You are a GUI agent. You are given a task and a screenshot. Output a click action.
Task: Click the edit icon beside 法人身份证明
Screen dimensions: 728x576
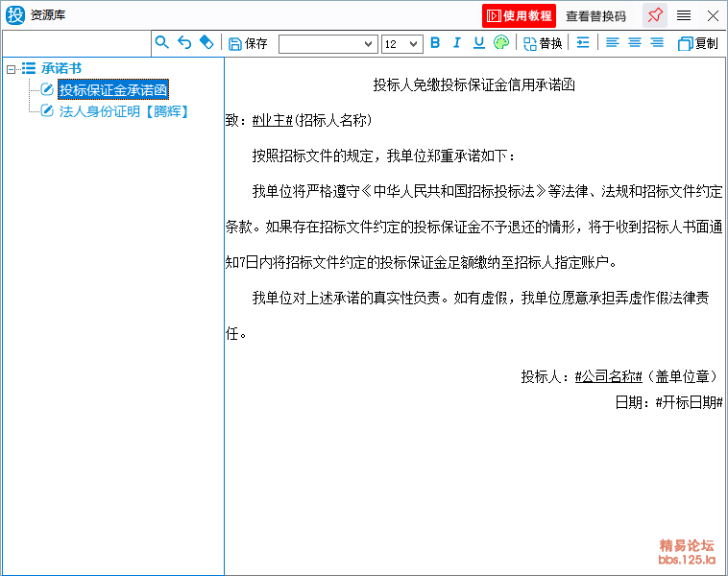click(x=47, y=110)
